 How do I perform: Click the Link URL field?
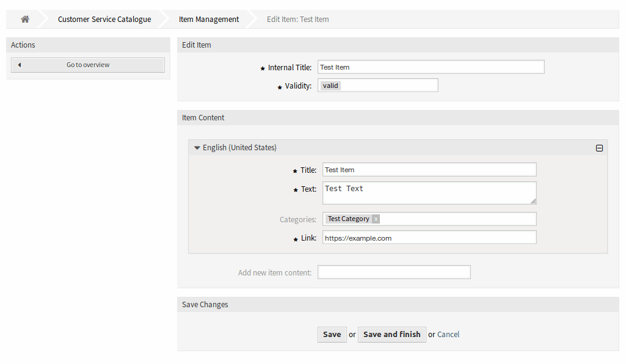[x=429, y=237]
